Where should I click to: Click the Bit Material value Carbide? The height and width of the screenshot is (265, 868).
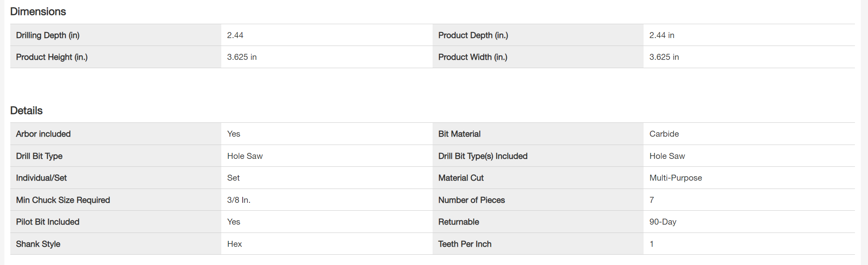[664, 134]
